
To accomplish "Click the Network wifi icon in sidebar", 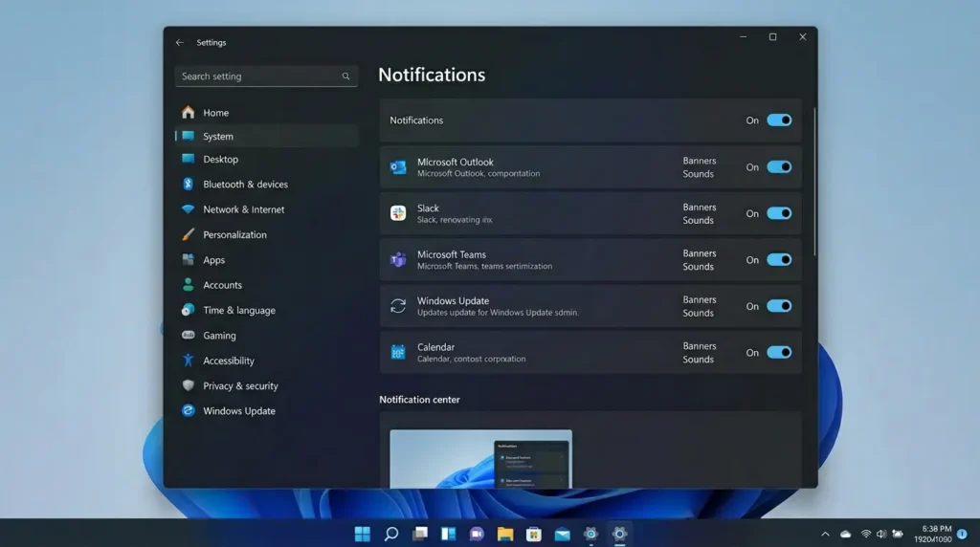I will (189, 209).
